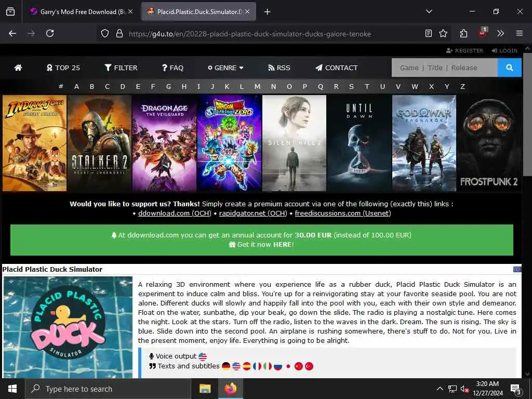Go back with the back arrow

click(12, 33)
